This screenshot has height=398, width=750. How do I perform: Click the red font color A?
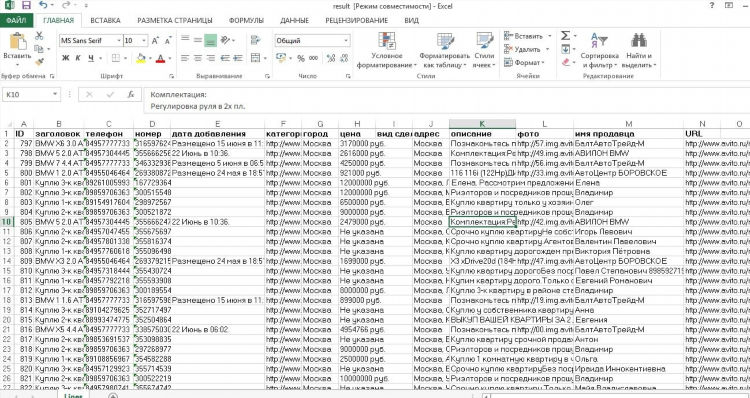(160, 58)
